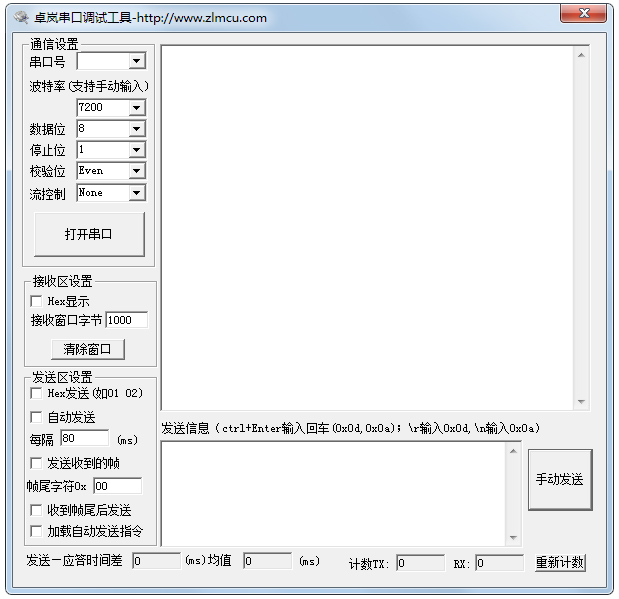
Task: Click the RX counter field
Action: point(500,563)
